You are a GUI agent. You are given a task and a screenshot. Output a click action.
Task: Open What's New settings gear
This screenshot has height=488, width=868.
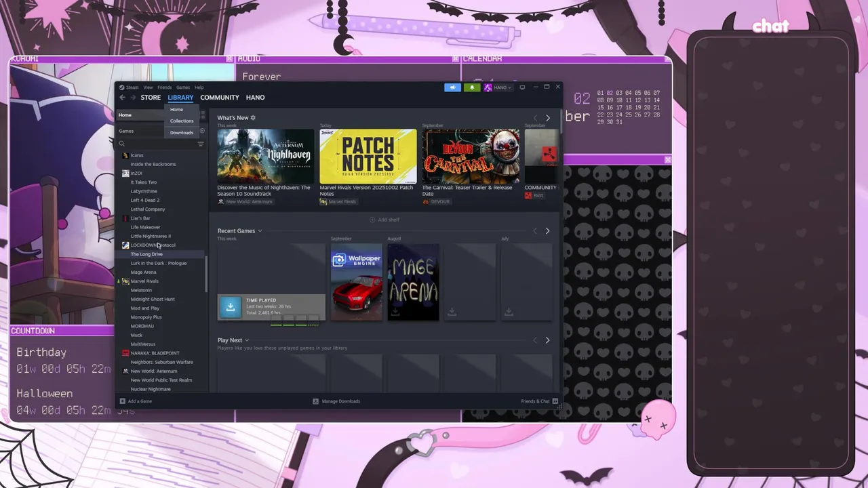pyautogui.click(x=253, y=118)
